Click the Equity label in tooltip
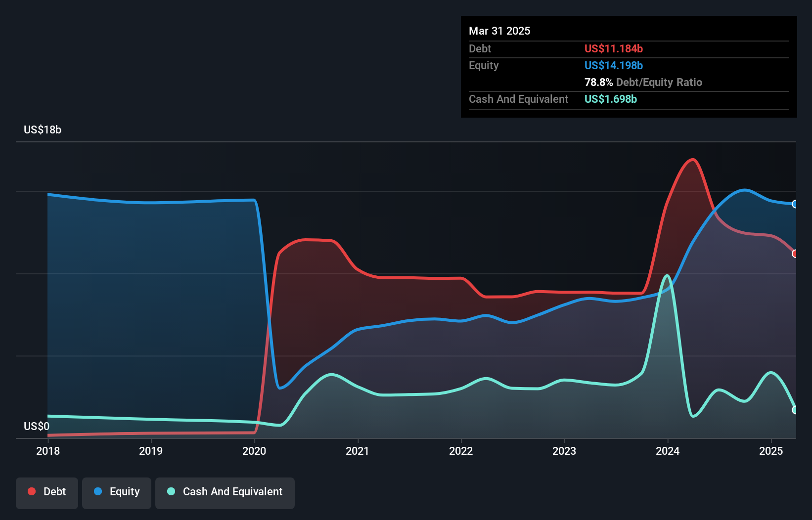Screen dimensions: 812x520 pyautogui.click(x=484, y=65)
